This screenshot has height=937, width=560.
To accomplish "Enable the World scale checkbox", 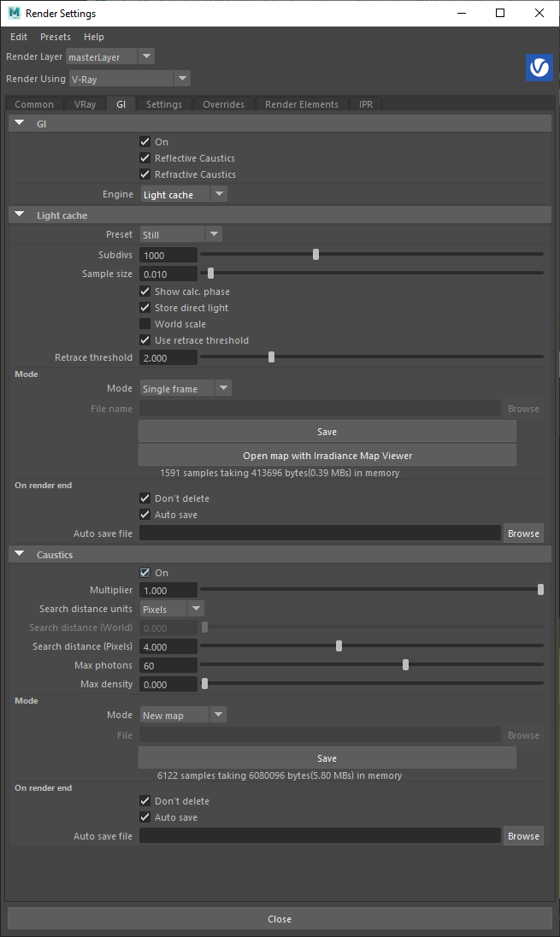I will (144, 324).
